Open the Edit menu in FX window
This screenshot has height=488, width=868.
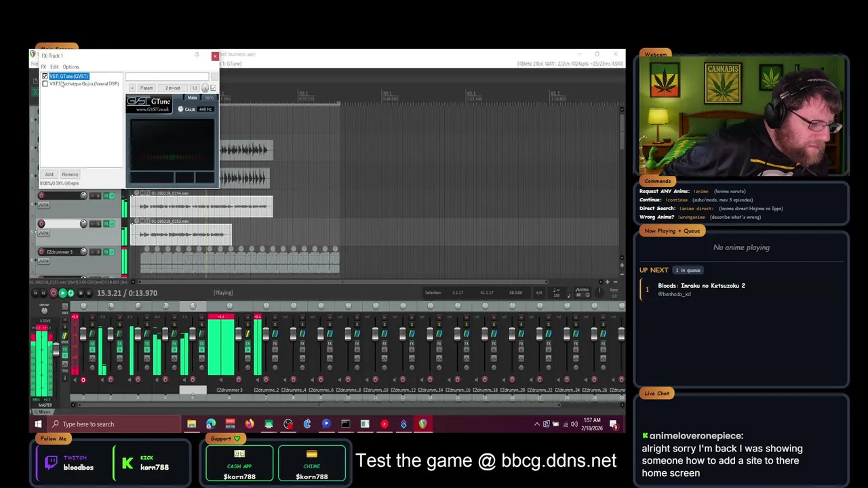pyautogui.click(x=54, y=66)
